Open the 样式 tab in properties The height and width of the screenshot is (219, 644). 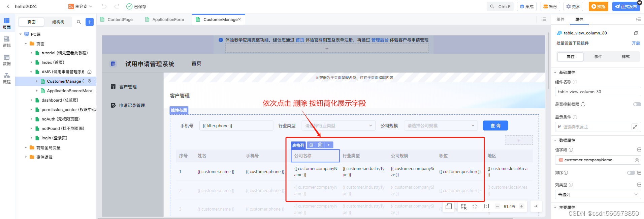click(x=626, y=57)
